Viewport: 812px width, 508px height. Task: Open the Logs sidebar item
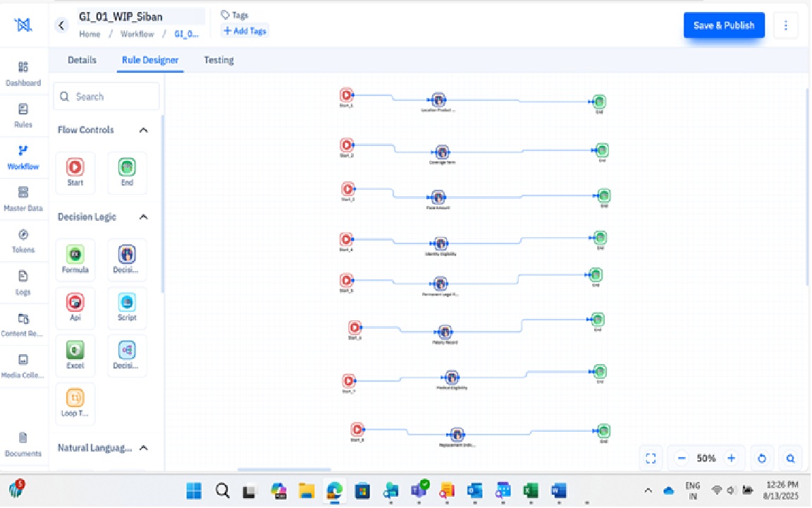pos(23,283)
